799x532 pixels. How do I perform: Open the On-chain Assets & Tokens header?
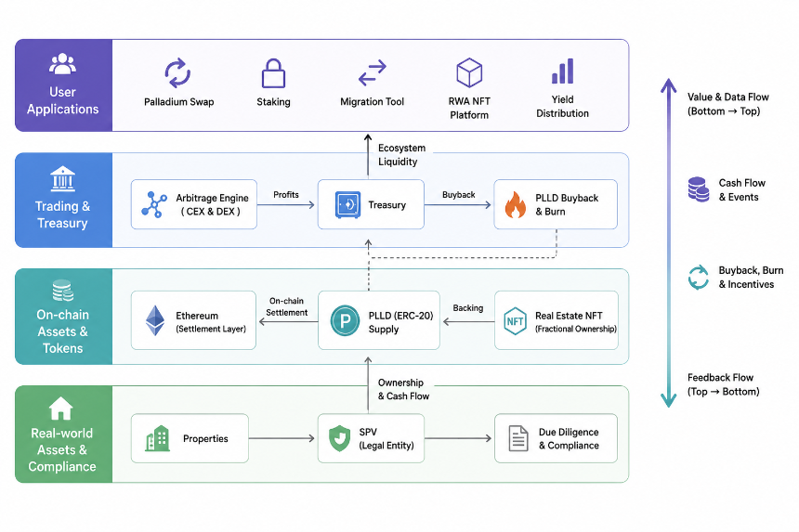tap(64, 317)
